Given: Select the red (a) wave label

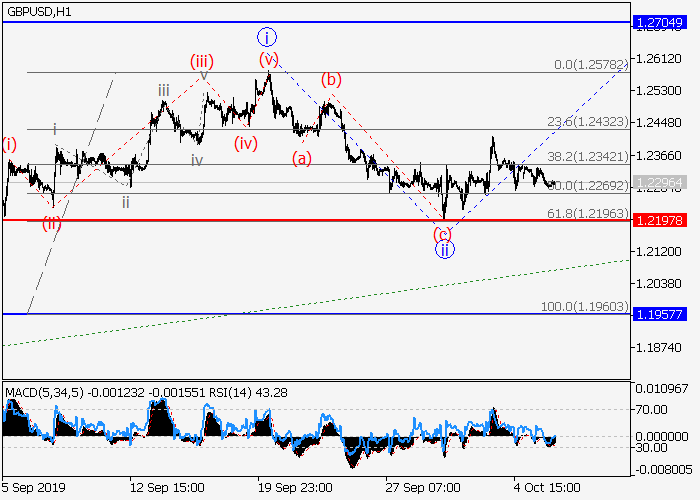Looking at the screenshot, I should click(302, 157).
